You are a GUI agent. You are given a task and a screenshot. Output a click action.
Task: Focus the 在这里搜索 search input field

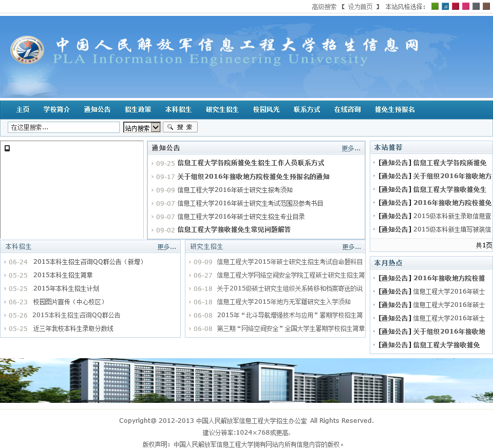[x=64, y=127]
